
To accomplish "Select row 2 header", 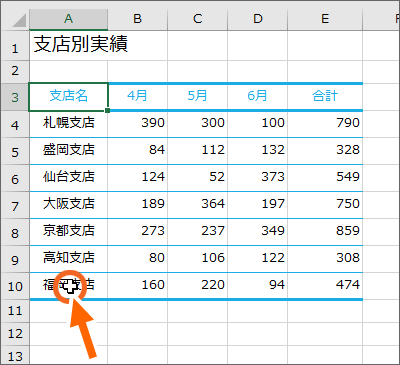I will click(15, 71).
